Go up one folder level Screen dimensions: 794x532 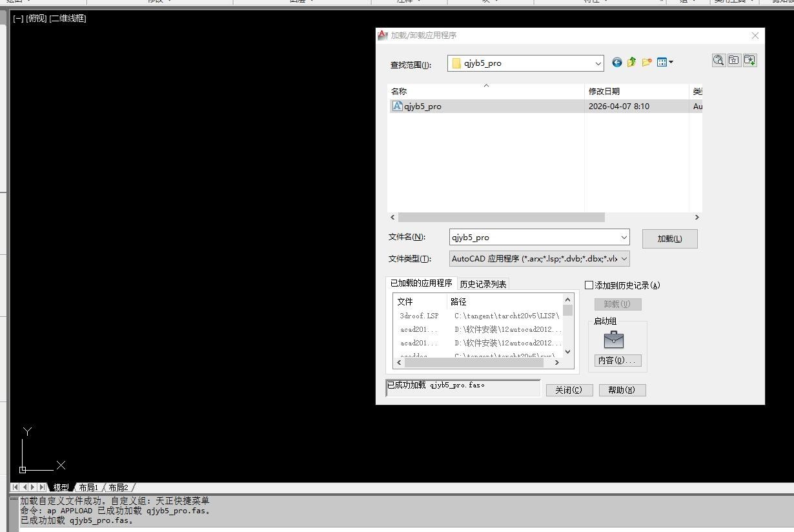[x=631, y=63]
